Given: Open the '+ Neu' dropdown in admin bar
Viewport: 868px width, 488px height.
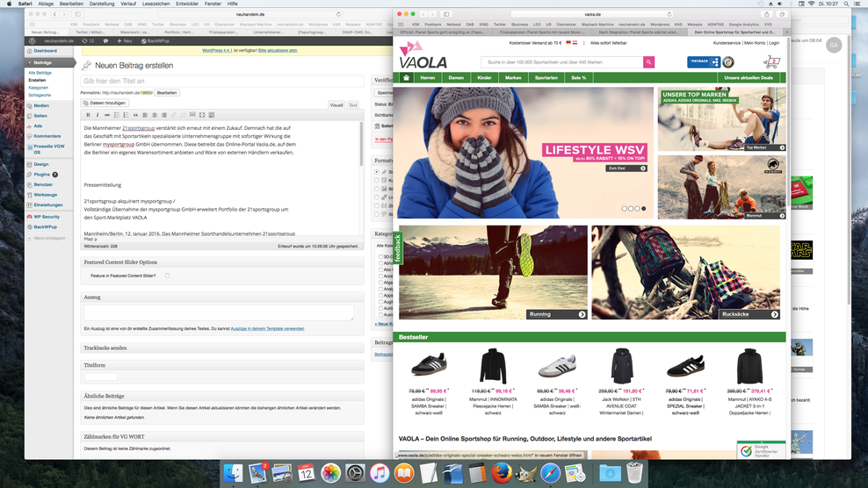Looking at the screenshot, I should pos(125,41).
